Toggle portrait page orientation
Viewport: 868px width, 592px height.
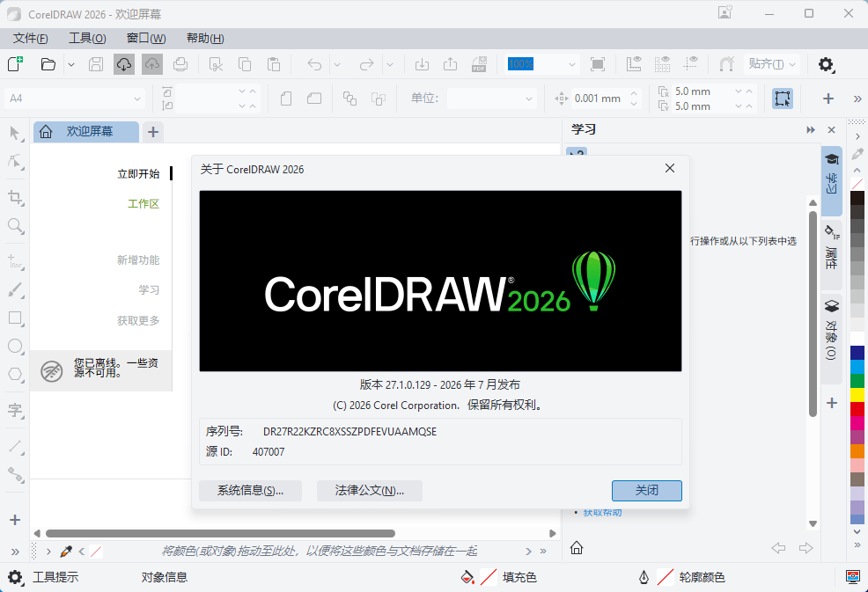coord(286,99)
